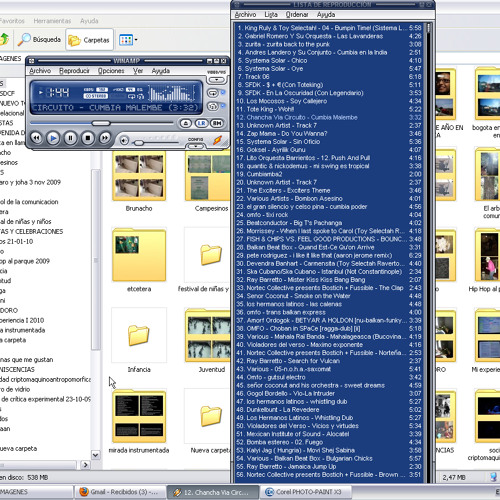500x500 pixels.
Task: Click the Winamp lightning bolt icon
Action: (217, 140)
